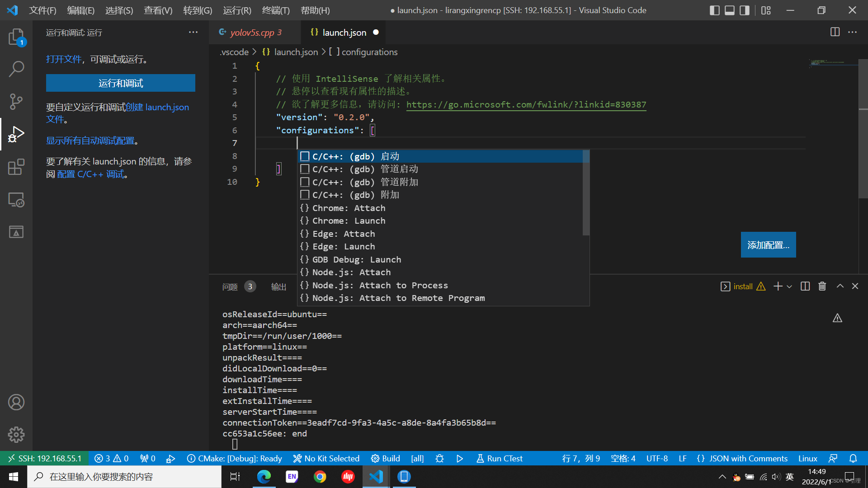Toggle primary side bar visibility
Screen dimensions: 868x488
(715, 10)
